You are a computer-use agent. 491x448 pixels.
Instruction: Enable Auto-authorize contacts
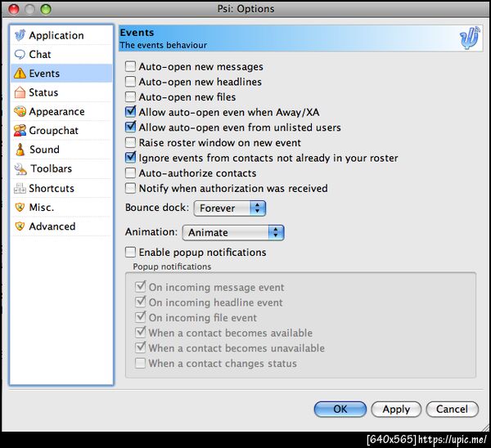130,173
